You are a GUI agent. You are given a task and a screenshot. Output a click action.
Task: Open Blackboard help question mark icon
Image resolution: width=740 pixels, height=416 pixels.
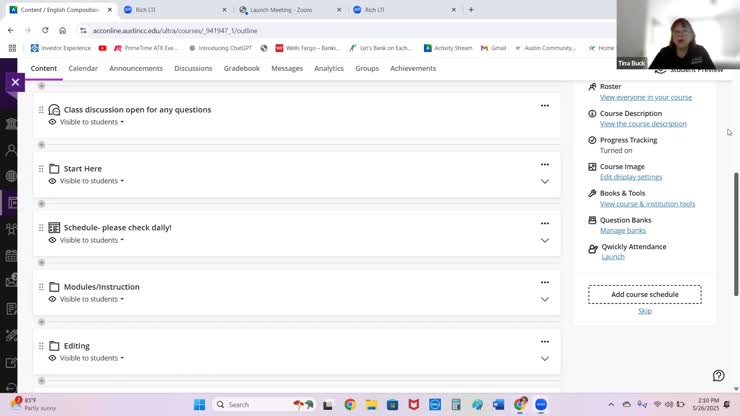point(718,375)
